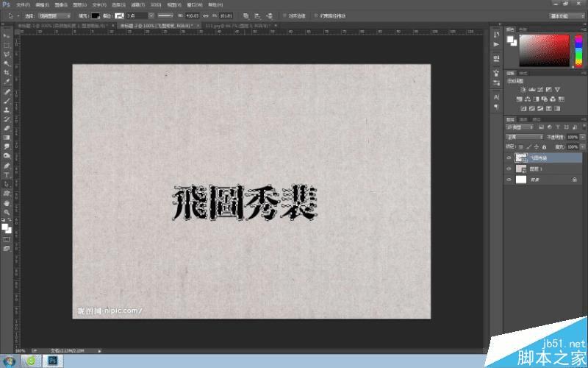The width and height of the screenshot is (588, 368).
Task: Select the Zoom tool
Action: click(7, 212)
